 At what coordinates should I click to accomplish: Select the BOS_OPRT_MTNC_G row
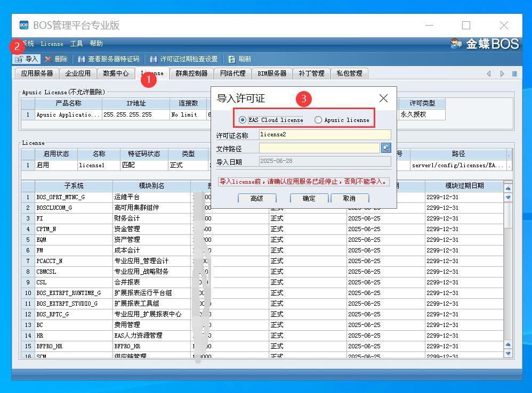coord(74,197)
